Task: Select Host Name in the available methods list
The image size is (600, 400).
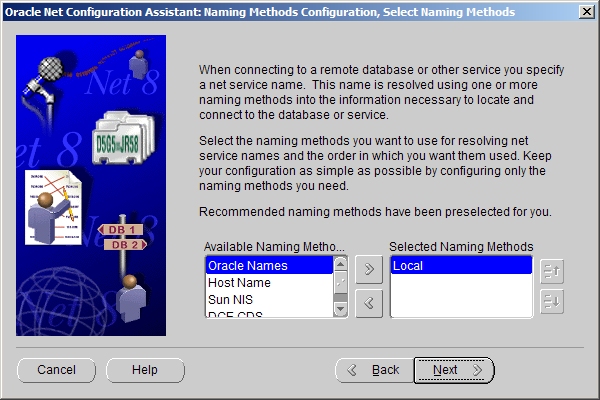Action: pos(269,283)
